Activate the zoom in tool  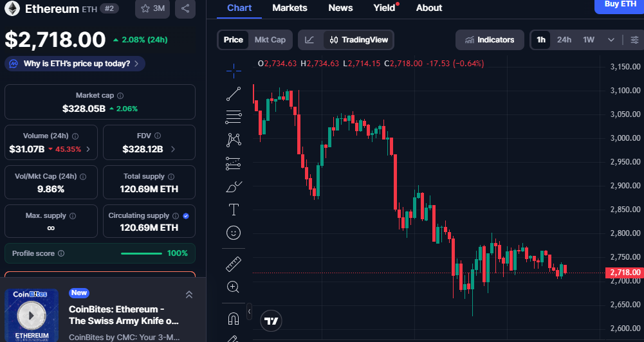point(234,287)
